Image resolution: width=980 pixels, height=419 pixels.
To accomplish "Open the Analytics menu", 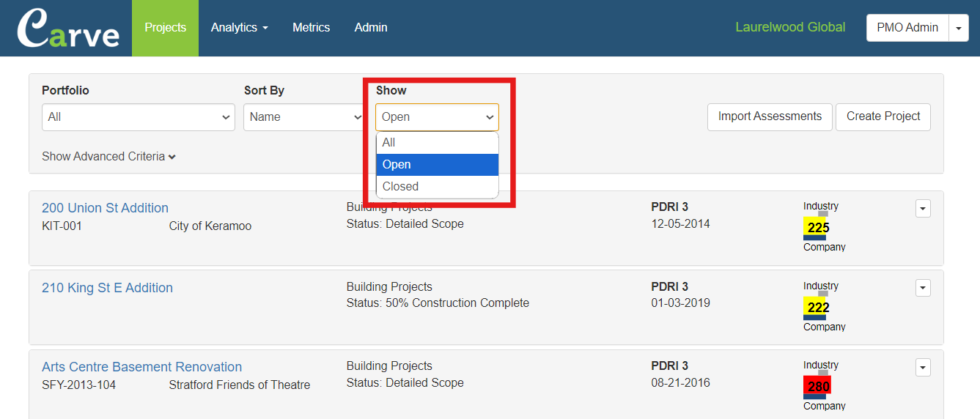I will tap(240, 28).
